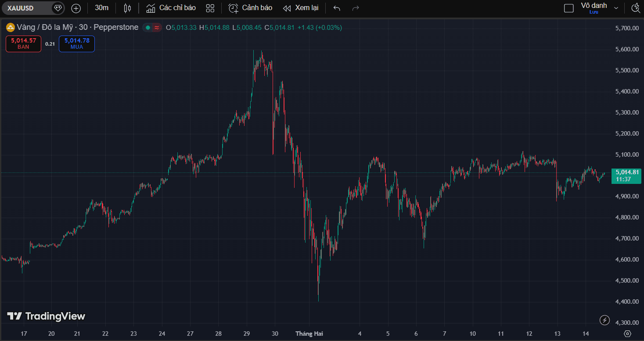Image resolution: width=644 pixels, height=341 pixels.
Task: Click the Xem lại replay button
Action: [x=301, y=8]
